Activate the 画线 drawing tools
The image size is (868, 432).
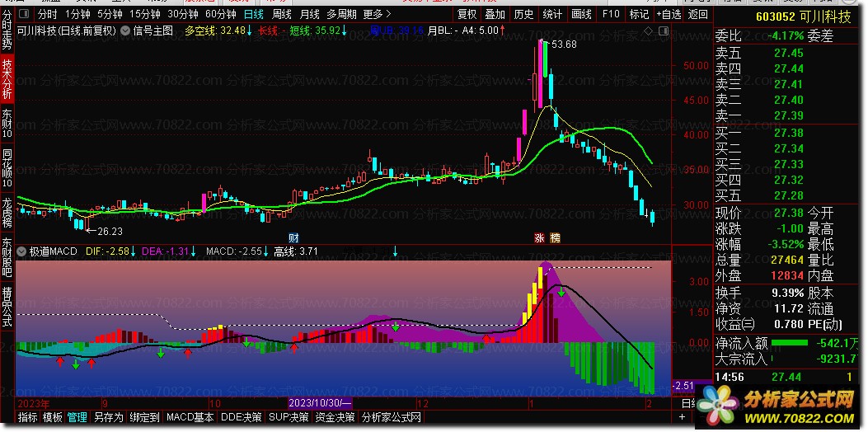(x=581, y=14)
